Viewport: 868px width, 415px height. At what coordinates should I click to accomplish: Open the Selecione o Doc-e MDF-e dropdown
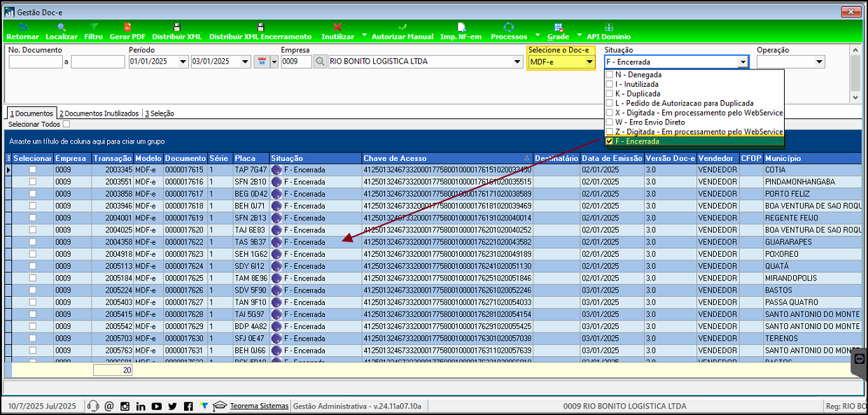click(589, 62)
